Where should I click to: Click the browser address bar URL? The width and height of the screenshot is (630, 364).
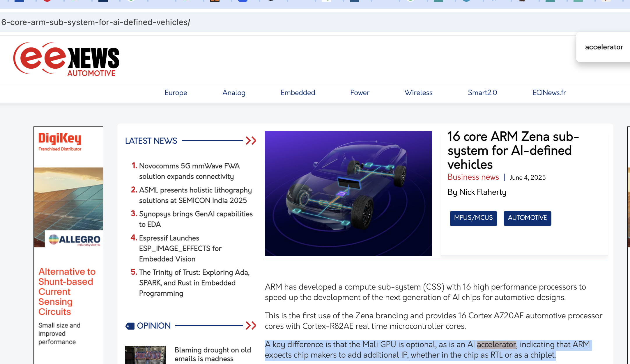tap(95, 22)
